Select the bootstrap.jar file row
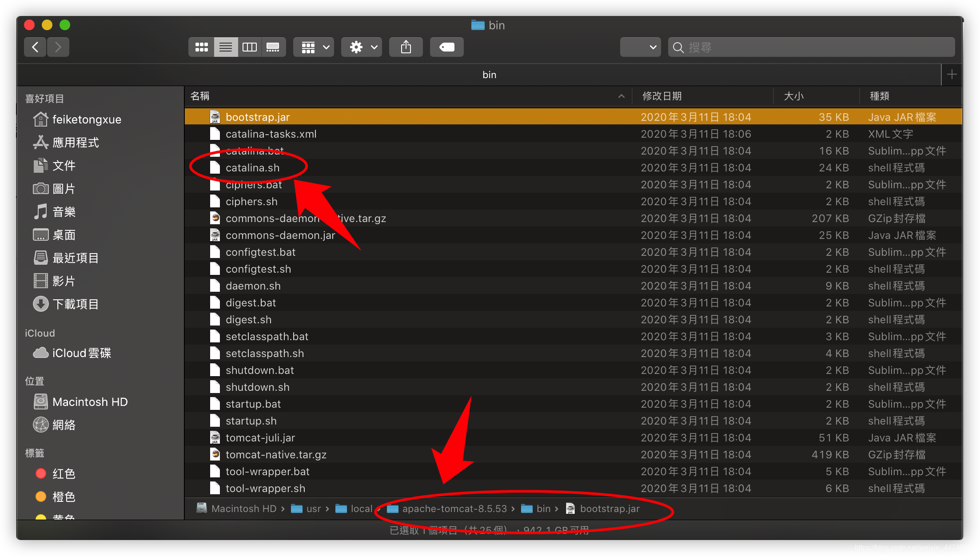 [x=574, y=117]
